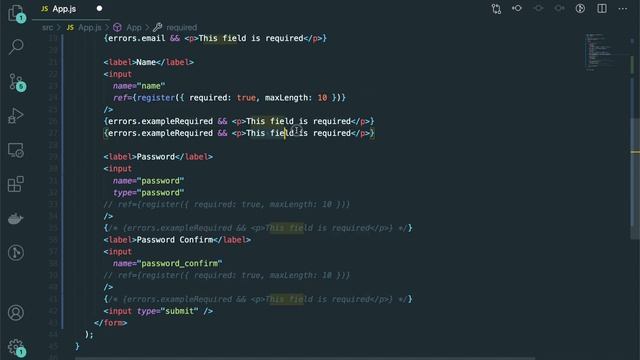Open the Search view
Viewport: 640px width, 360px height.
coord(16,47)
